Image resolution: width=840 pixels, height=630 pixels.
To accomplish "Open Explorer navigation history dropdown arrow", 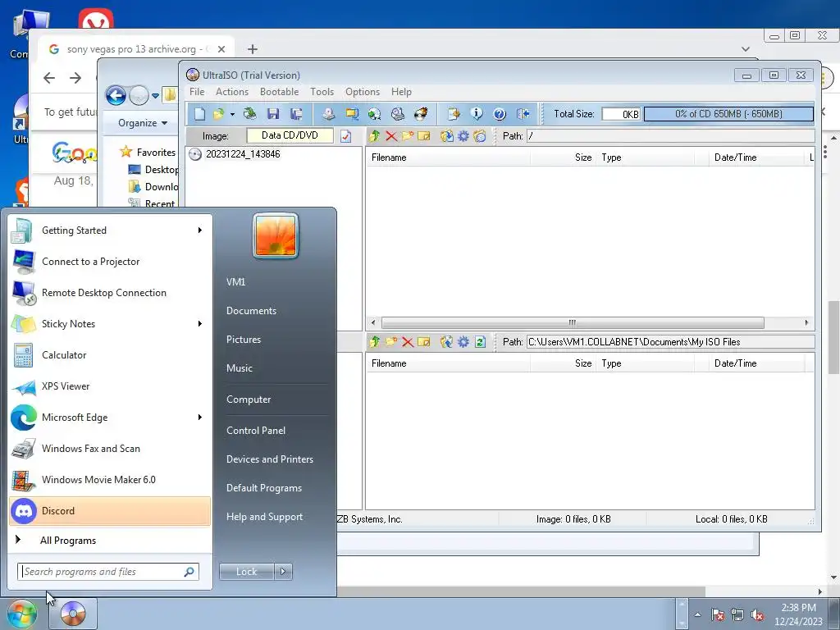I will 155,96.
